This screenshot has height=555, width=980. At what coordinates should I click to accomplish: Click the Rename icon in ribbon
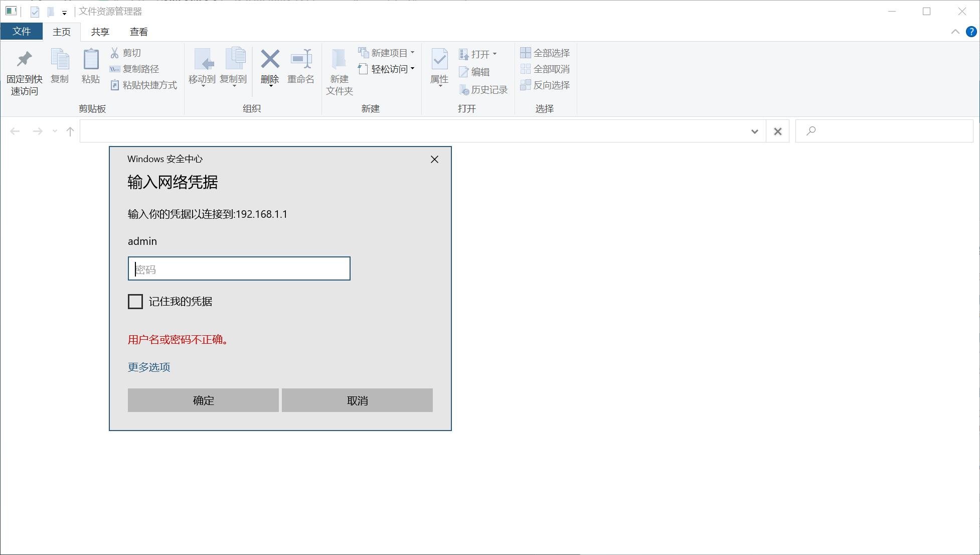tap(301, 60)
